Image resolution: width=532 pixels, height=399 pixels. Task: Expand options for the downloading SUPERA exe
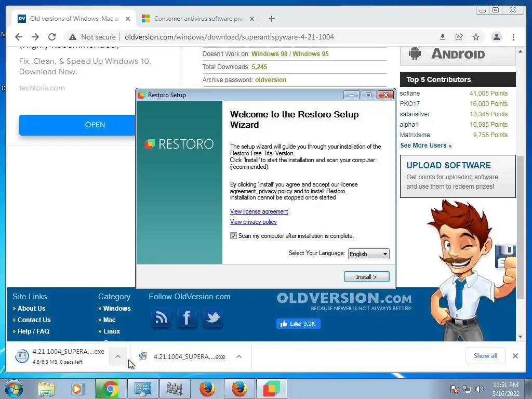click(118, 356)
